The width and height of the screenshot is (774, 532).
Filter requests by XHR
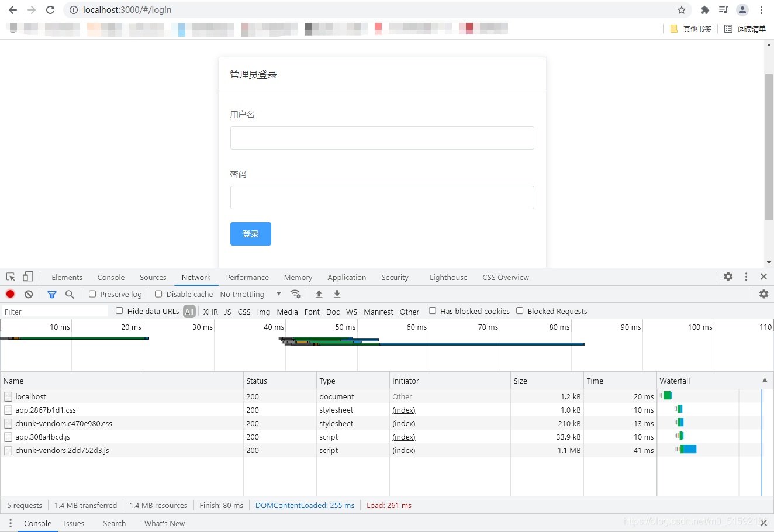point(210,312)
